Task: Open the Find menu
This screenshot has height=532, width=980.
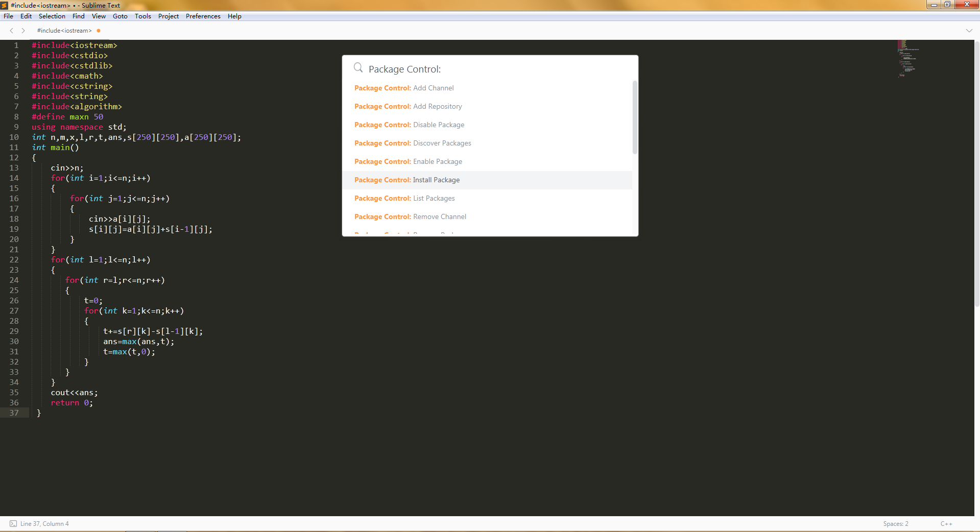Action: 79,16
